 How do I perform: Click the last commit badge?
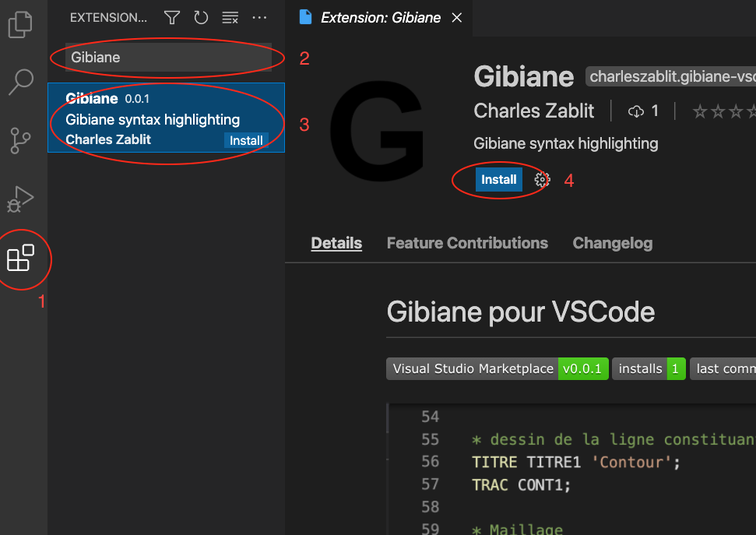point(723,368)
